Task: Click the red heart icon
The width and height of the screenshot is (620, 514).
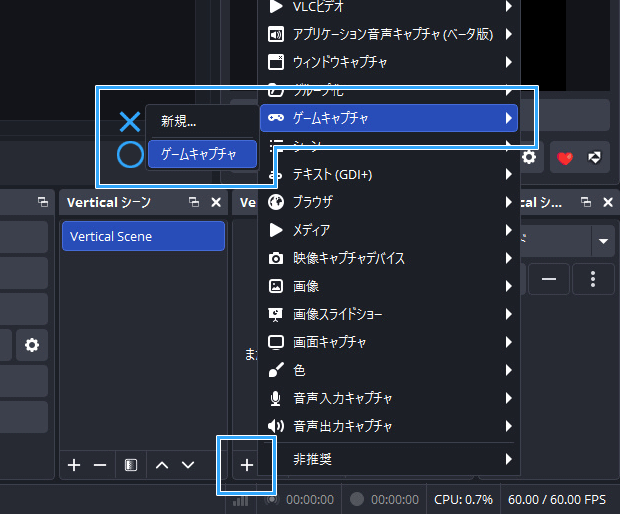Action: coord(565,158)
